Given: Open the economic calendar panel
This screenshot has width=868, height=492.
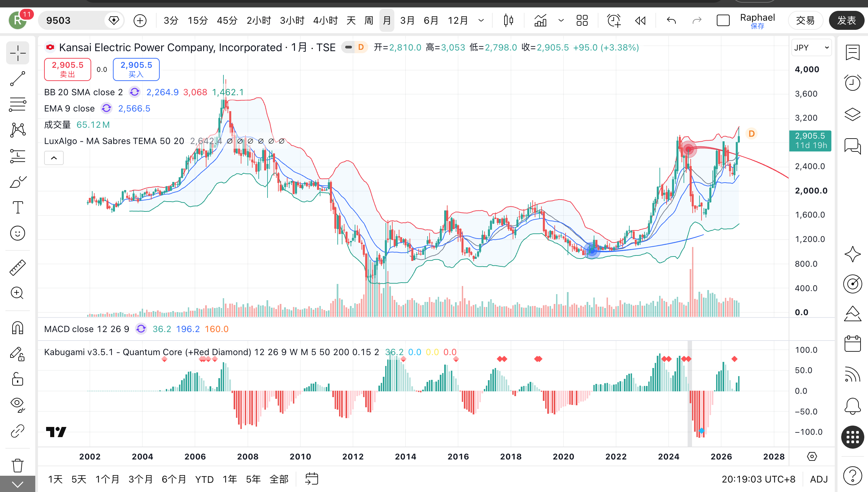Looking at the screenshot, I should (852, 344).
